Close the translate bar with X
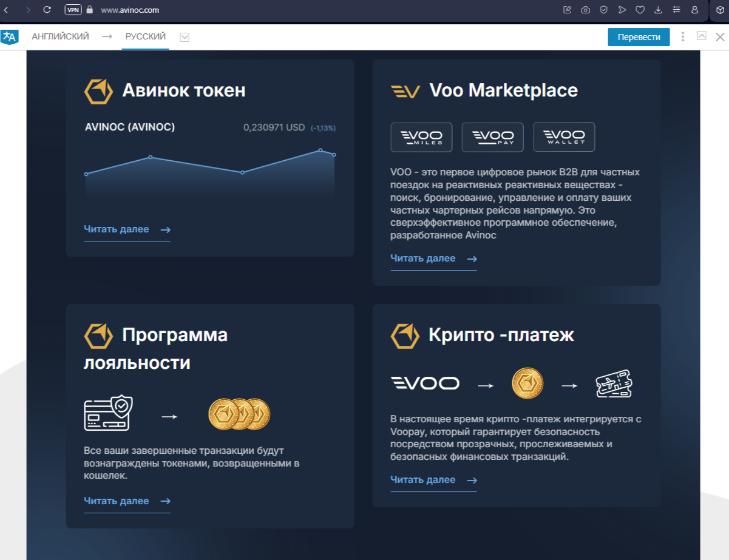 point(720,37)
